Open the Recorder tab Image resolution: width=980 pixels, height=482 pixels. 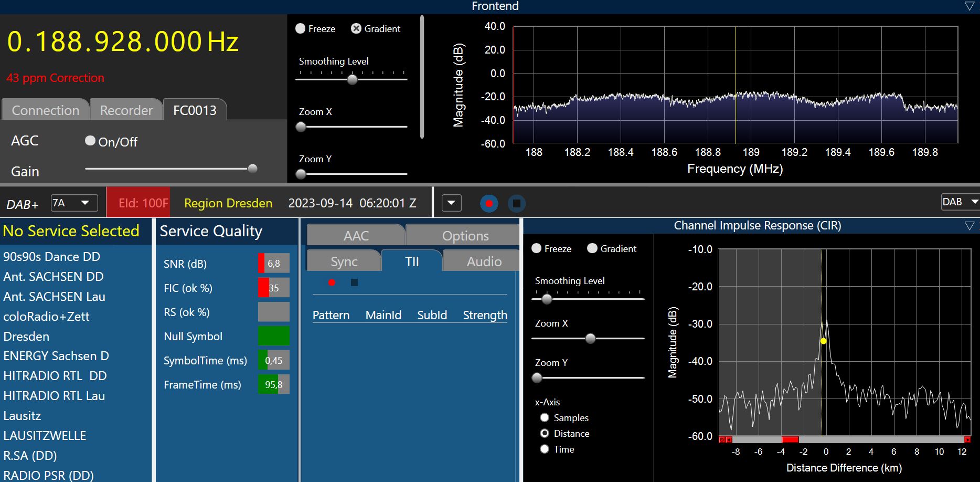126,110
